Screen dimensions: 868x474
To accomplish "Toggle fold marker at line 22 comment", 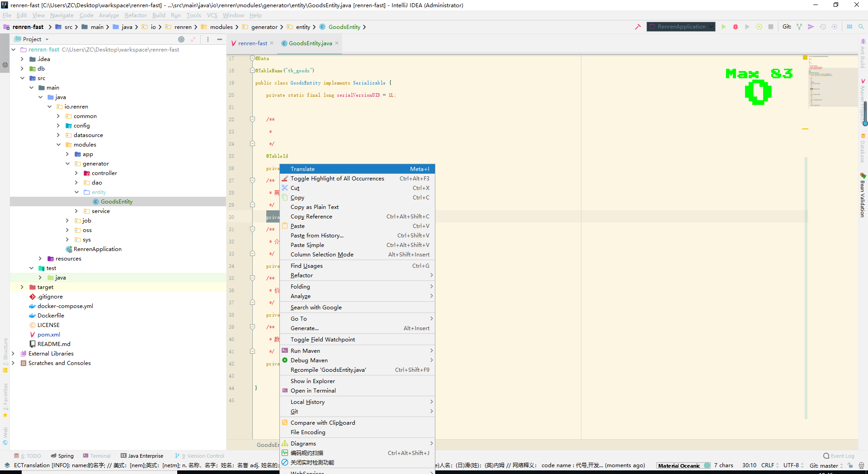I will point(253,119).
